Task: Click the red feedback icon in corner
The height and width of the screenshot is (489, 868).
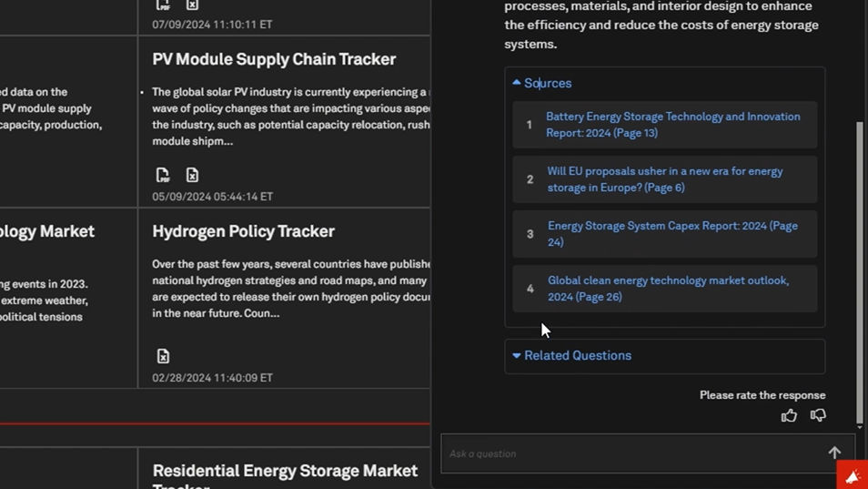Action: tap(853, 474)
